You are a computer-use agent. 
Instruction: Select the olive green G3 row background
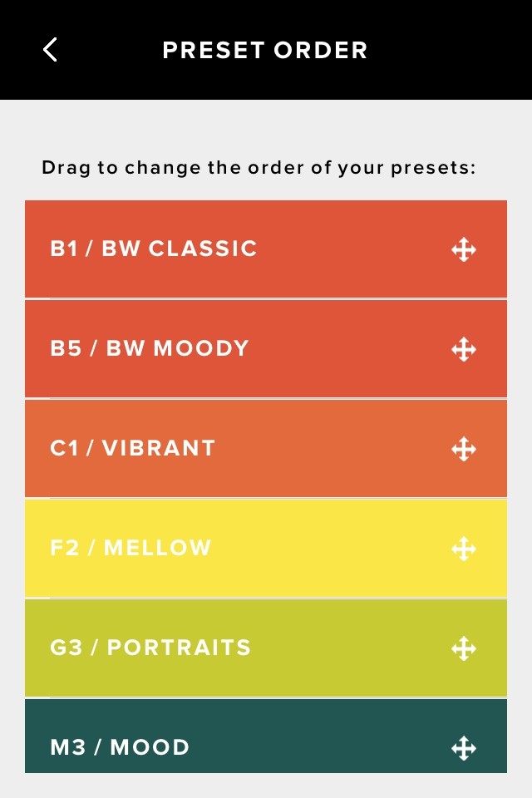point(349,648)
